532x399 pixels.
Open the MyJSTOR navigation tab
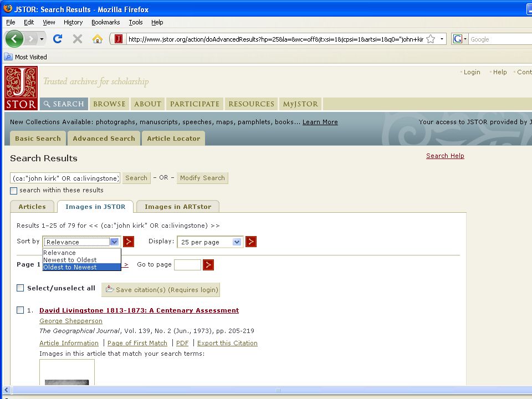point(300,104)
